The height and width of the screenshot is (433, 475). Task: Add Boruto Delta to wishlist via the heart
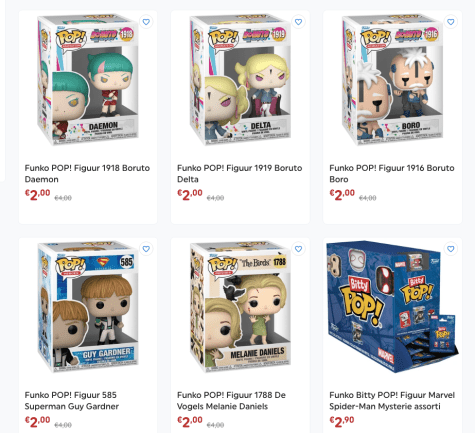point(298,22)
